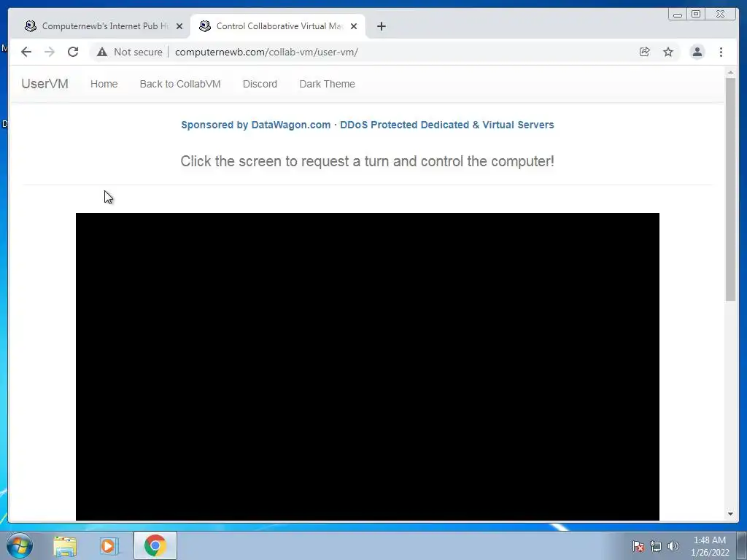
Task: Open Chrome's three-dot menu
Action: 721,52
